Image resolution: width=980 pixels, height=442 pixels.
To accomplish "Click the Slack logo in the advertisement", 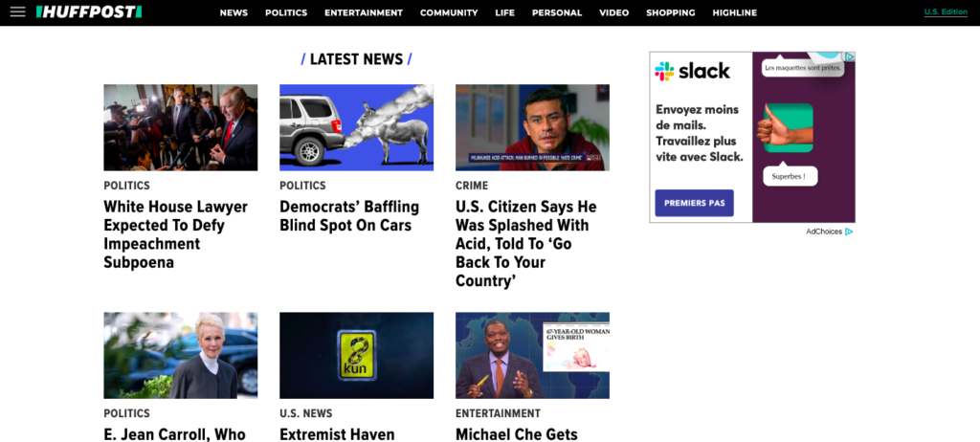I will pos(693,71).
